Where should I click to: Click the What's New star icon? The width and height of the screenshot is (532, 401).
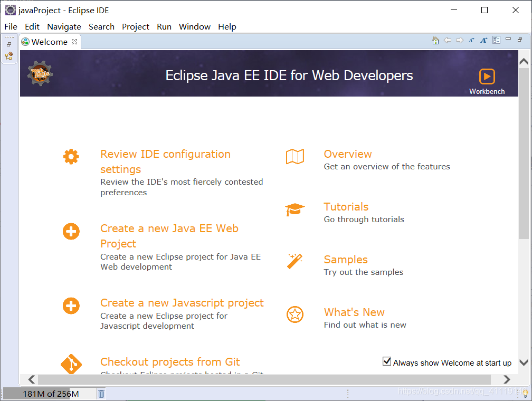click(x=295, y=314)
